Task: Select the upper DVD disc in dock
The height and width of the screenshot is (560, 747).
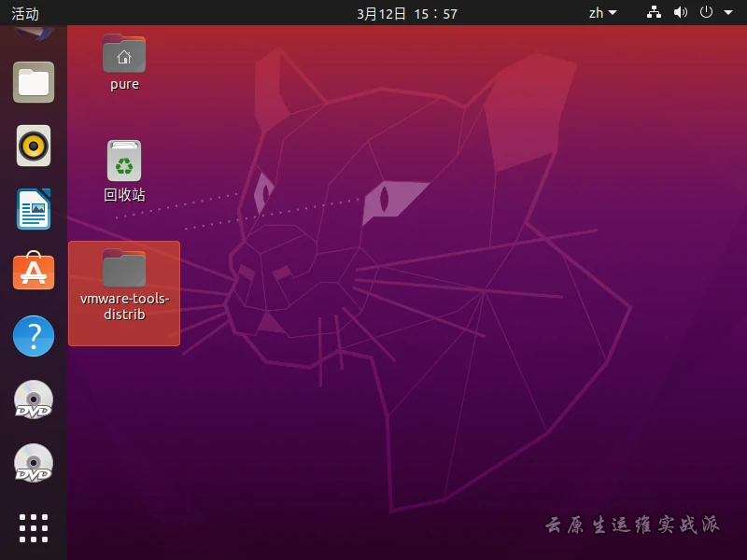Action: pyautogui.click(x=34, y=399)
